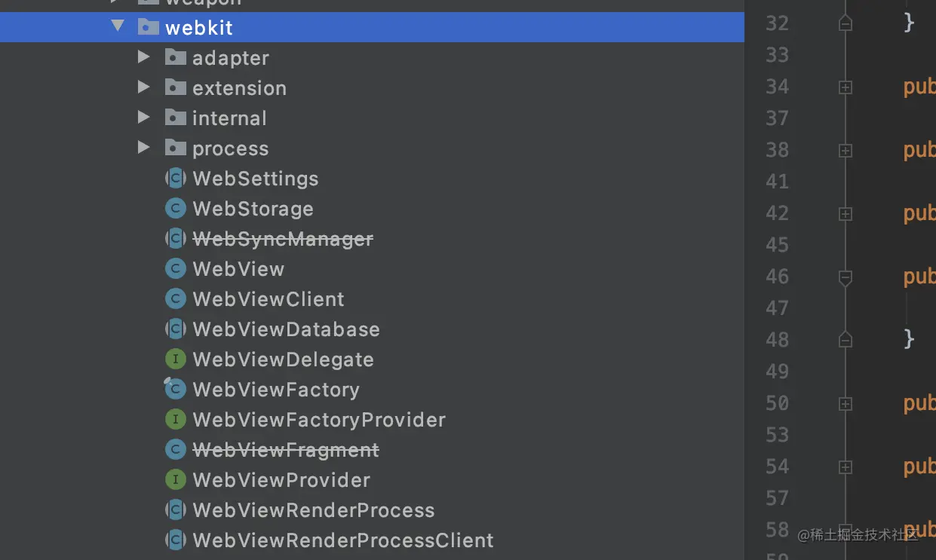Click the WebViewDelegate interface icon
Screen dimensions: 936x560
pyautogui.click(x=175, y=360)
